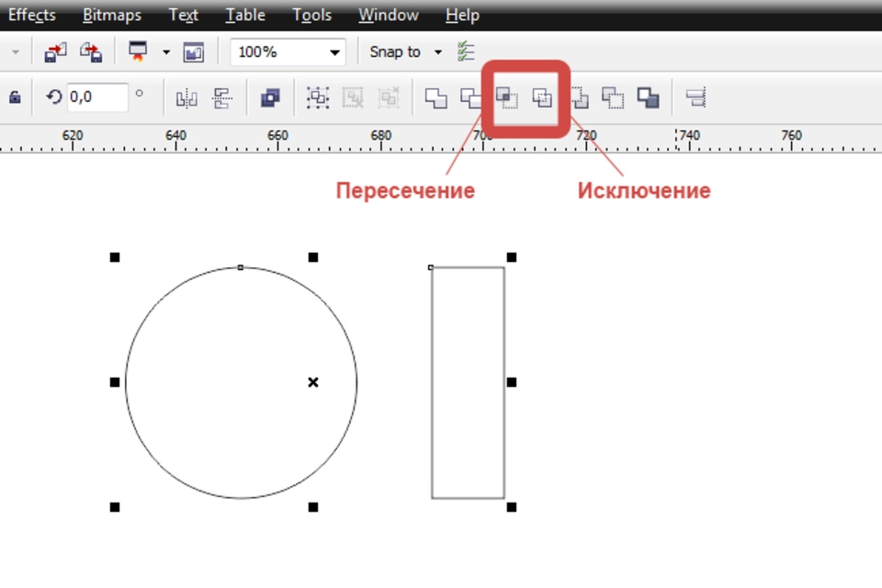882x588 pixels.
Task: Open the Bitmaps menu
Action: [x=112, y=15]
